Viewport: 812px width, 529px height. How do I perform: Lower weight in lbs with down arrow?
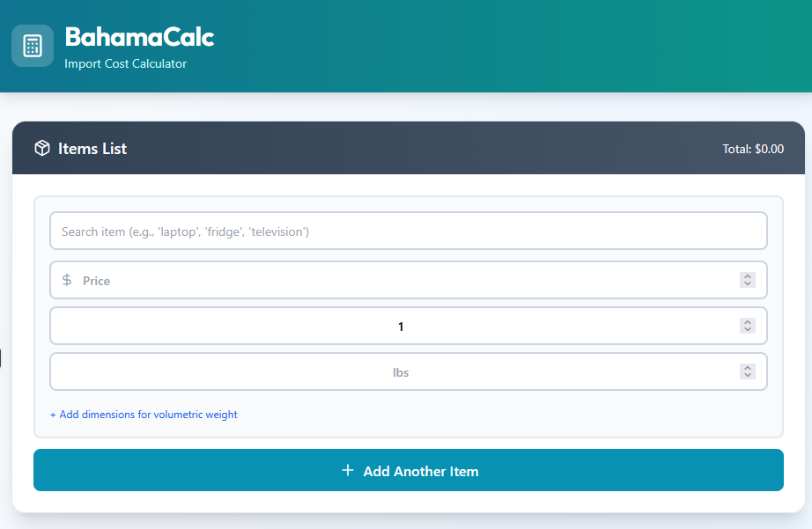(748, 376)
